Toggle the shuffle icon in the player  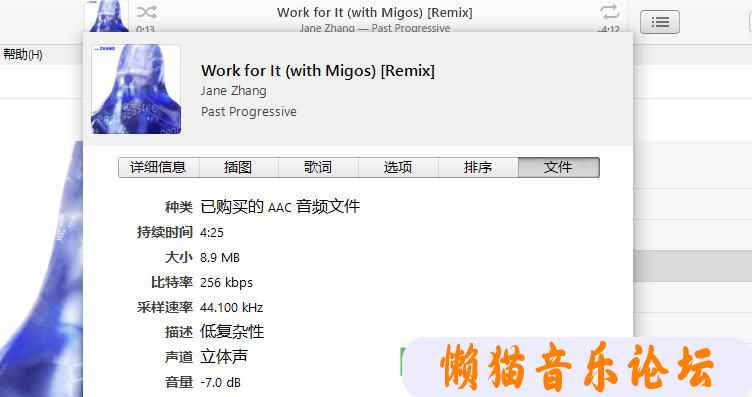(146, 12)
